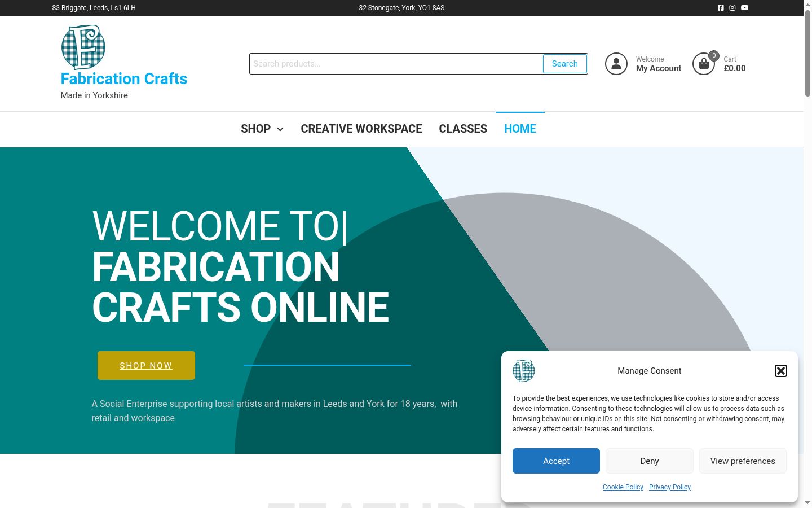
Task: Open View preferences for cookies
Action: coord(743,461)
